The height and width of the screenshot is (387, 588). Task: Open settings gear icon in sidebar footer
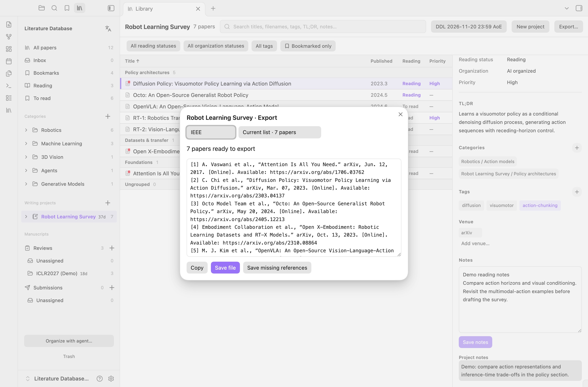point(111,379)
